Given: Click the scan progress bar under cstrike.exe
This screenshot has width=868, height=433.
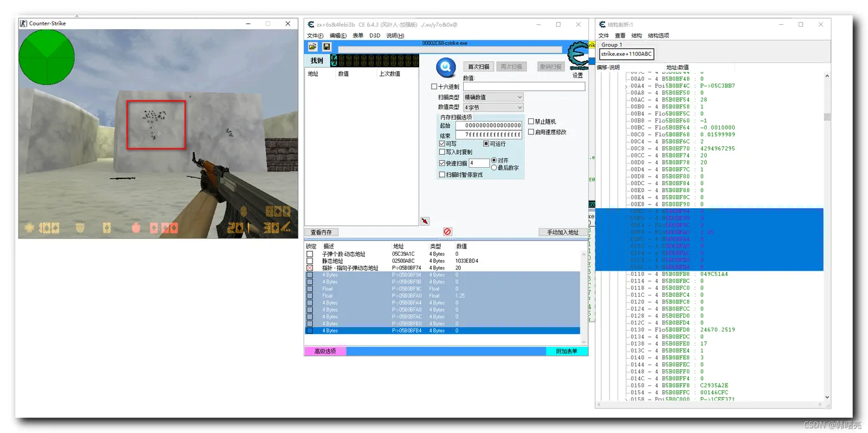Looking at the screenshot, I should tap(450, 50).
